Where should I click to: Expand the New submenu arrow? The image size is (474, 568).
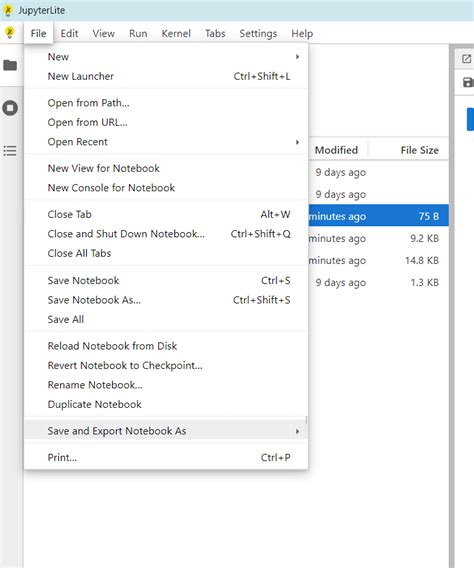pyautogui.click(x=297, y=57)
